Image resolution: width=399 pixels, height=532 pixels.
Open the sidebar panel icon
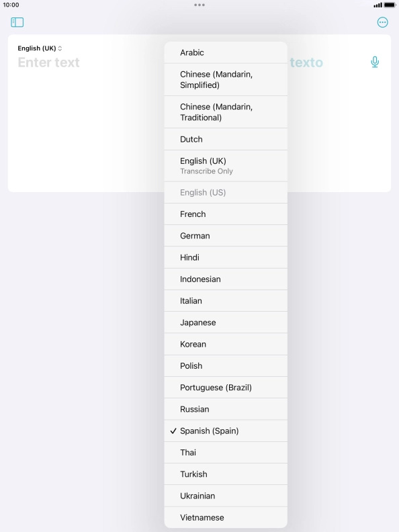pyautogui.click(x=17, y=22)
